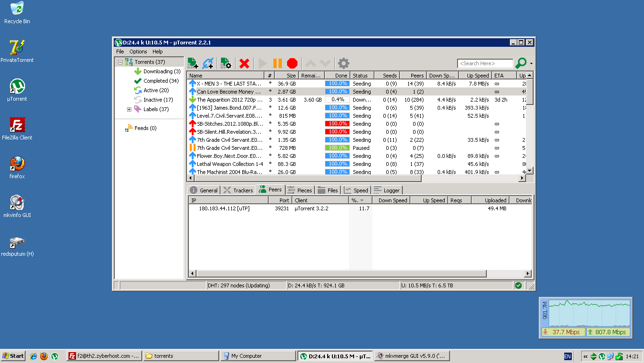Viewport: 644px width, 363px height.
Task: Click the greyed Start torrent arrow icon
Action: pyautogui.click(x=263, y=63)
